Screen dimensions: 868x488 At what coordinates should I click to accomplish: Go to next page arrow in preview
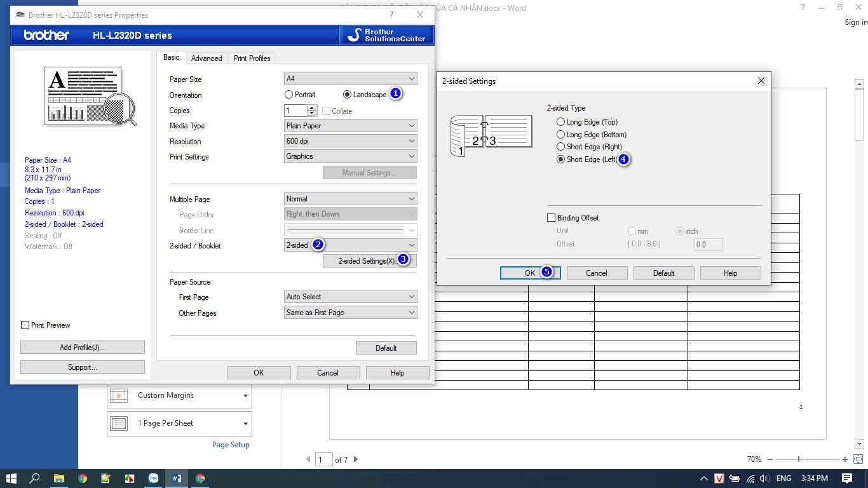tap(356, 459)
